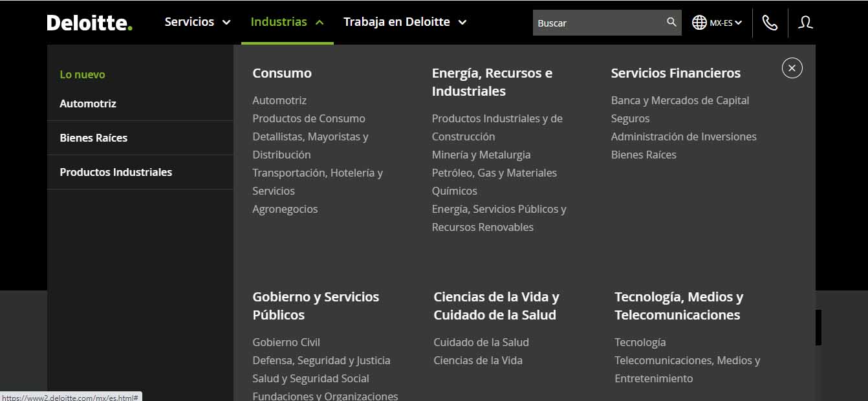This screenshot has width=868, height=401.
Task: Click the phone contact icon
Action: 770,23
